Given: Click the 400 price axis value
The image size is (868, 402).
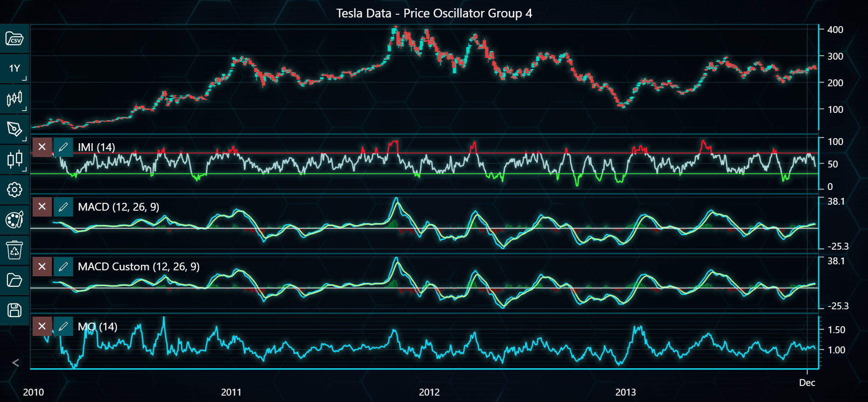Looking at the screenshot, I should [835, 30].
